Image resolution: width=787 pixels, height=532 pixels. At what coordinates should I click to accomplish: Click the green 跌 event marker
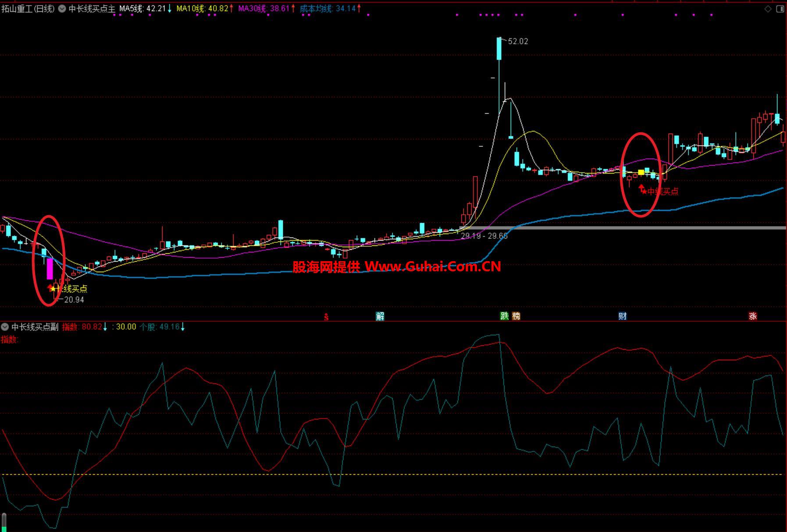pyautogui.click(x=505, y=316)
